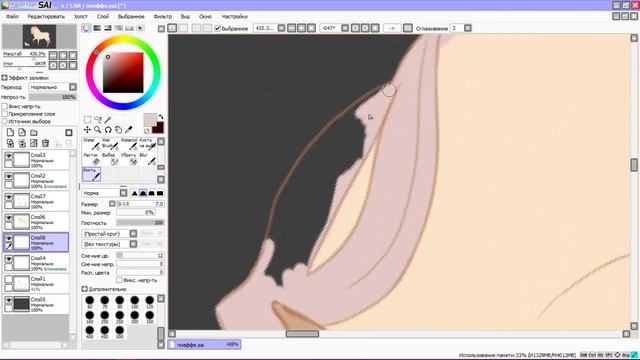The width and height of the screenshot is (640, 360).
Task: Select the move tool
Action: 87,130
